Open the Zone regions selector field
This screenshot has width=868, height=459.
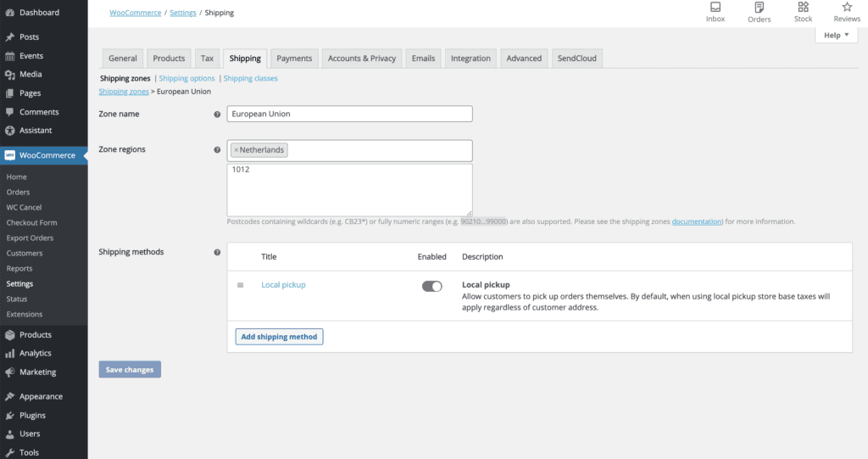click(x=349, y=150)
